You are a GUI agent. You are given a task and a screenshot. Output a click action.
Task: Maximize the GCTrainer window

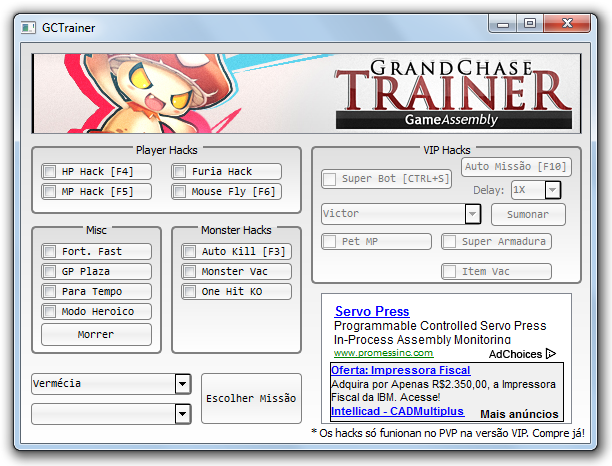pos(530,24)
